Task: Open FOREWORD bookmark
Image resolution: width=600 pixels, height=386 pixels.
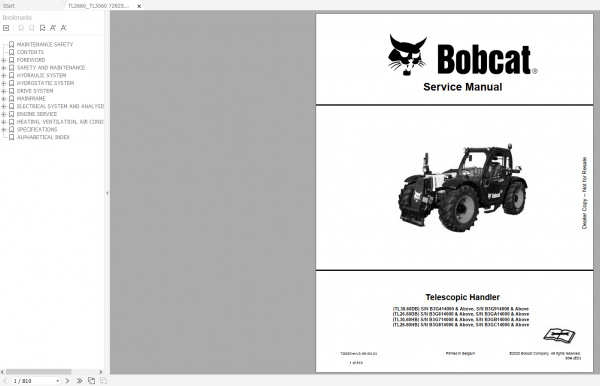Action: (x=31, y=60)
